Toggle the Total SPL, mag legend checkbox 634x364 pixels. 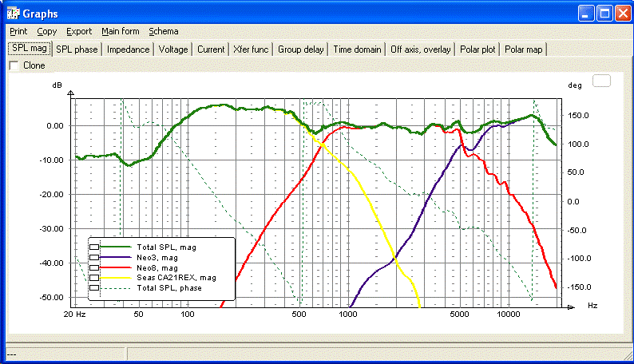[94, 247]
